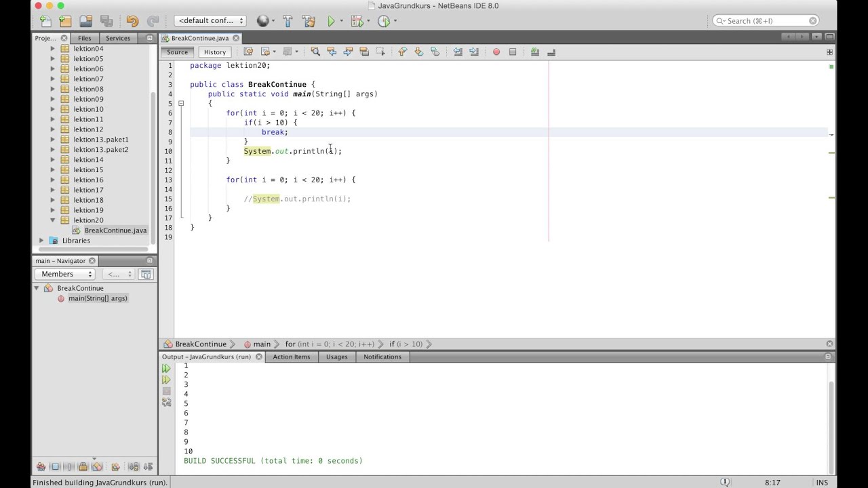Screen dimensions: 868x488
Task: Toggle Sort by Source in Navigator
Action: pos(148,466)
